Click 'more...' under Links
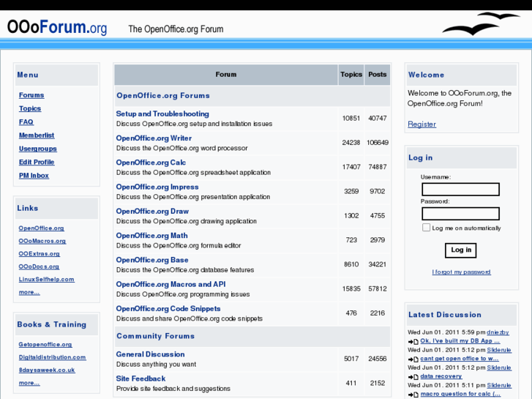This screenshot has width=532, height=399. (29, 292)
